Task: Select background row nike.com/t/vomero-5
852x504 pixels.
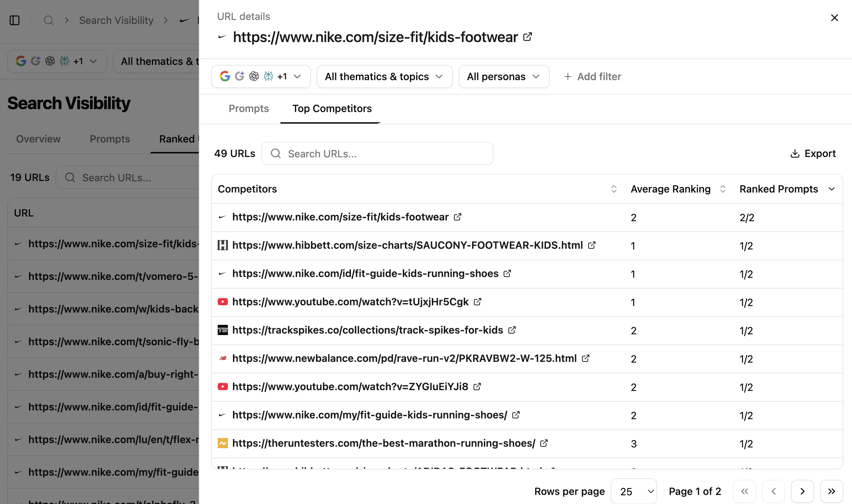Action: coord(103,276)
